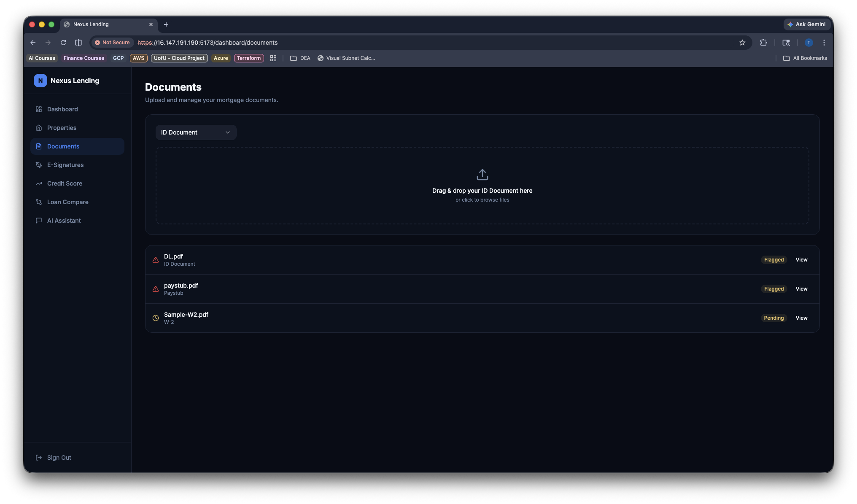Click the browser address bar URL
857x504 pixels.
tap(207, 43)
